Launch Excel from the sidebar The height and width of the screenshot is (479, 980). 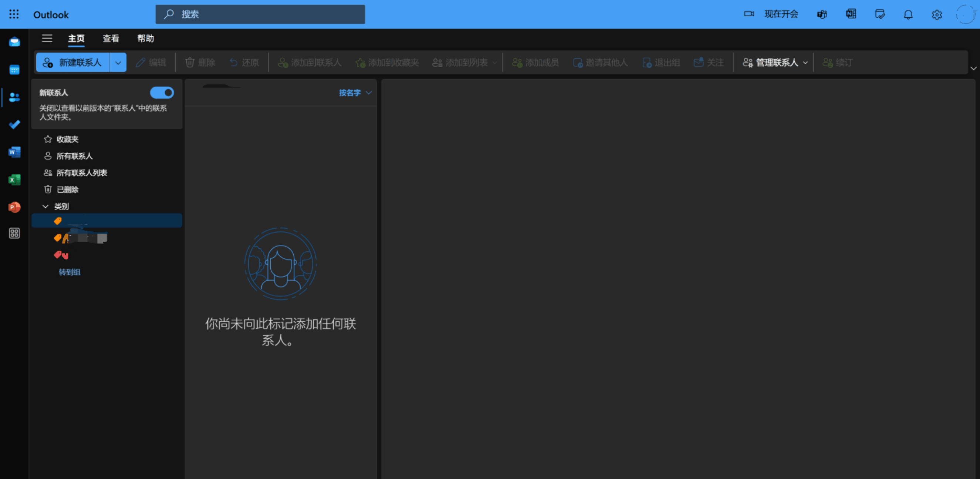pyautogui.click(x=14, y=179)
